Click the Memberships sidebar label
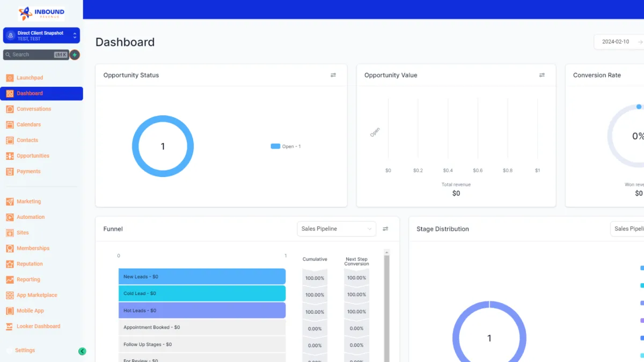Screen dimensions: 644x362 point(33,248)
